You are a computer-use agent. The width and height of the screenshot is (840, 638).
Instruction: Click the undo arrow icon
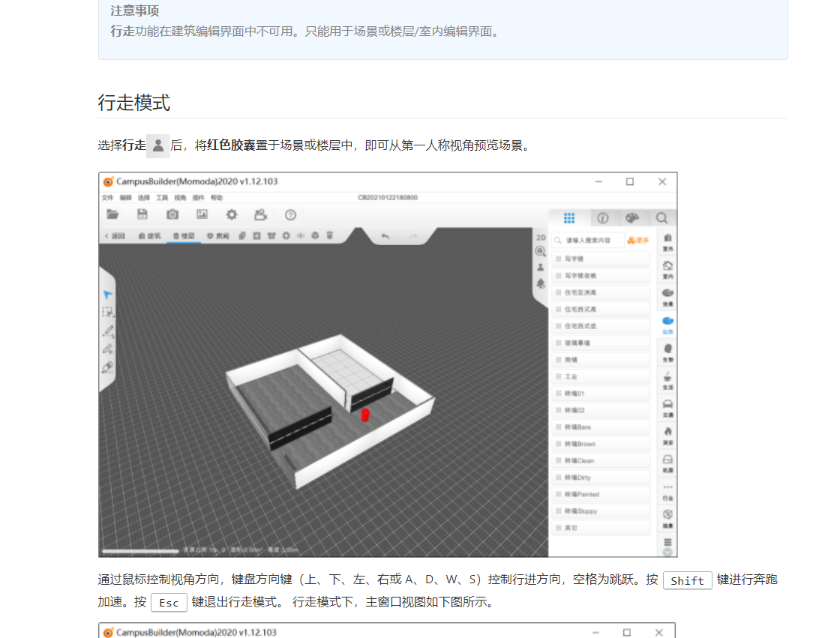tap(385, 235)
